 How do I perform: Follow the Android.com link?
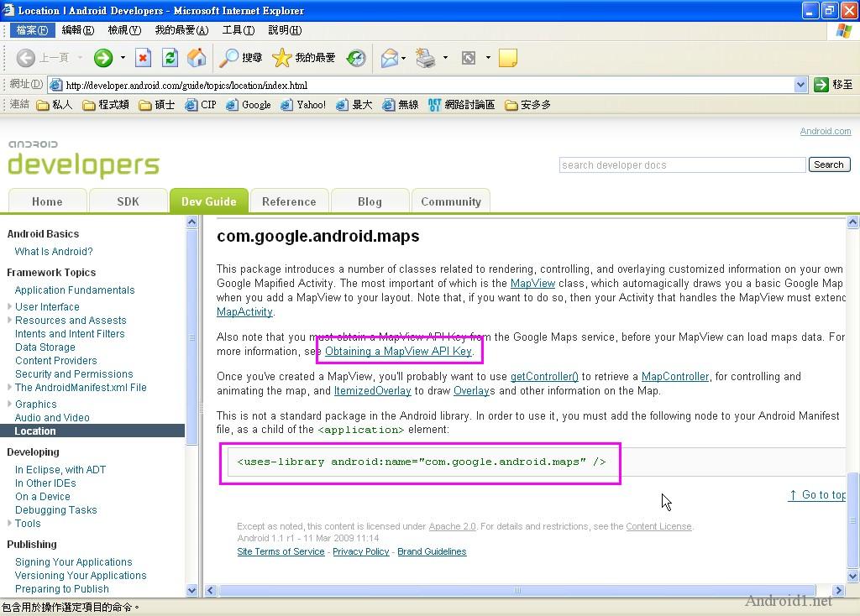826,131
